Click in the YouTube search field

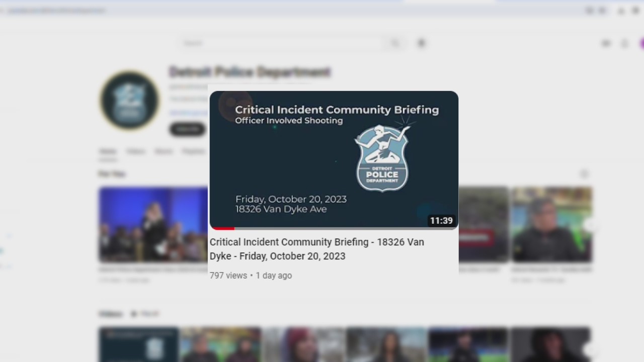pos(282,43)
